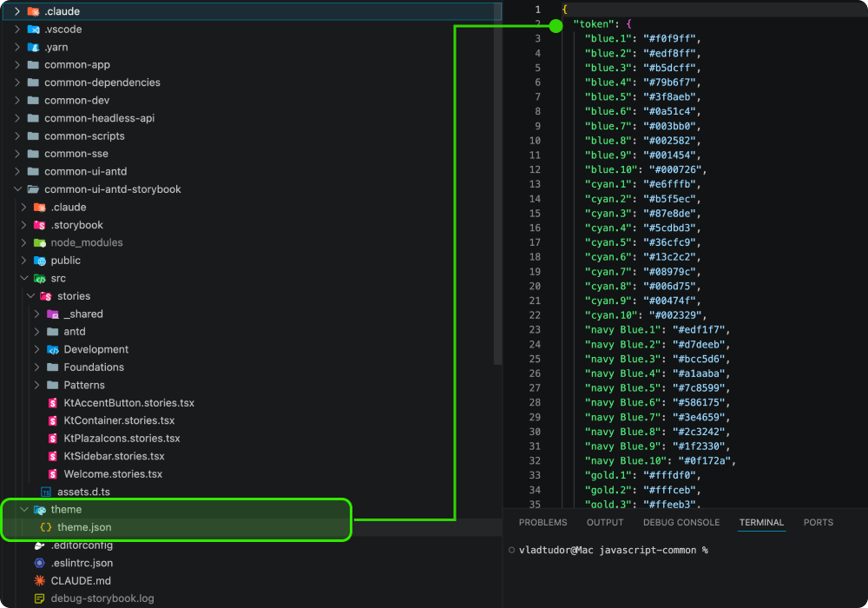Image resolution: width=868 pixels, height=608 pixels.
Task: Click the .yarn folder icon
Action: [x=33, y=47]
